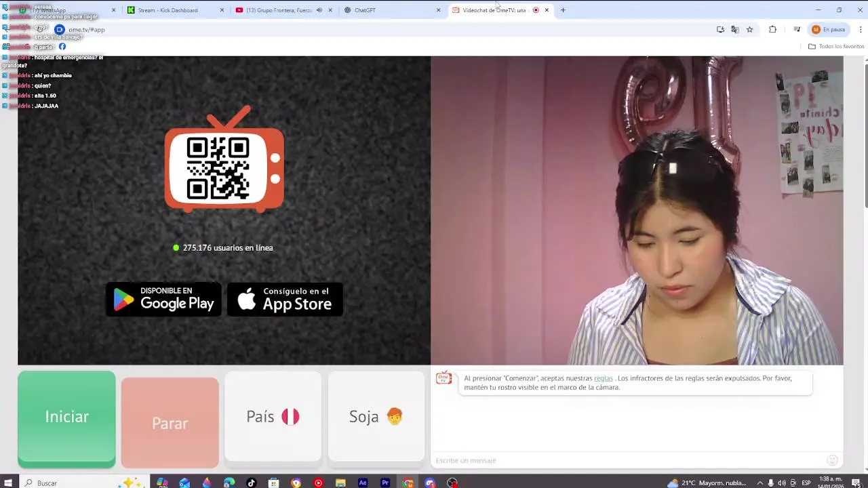Show hidden system tray icons
868x488 pixels.
pyautogui.click(x=759, y=483)
